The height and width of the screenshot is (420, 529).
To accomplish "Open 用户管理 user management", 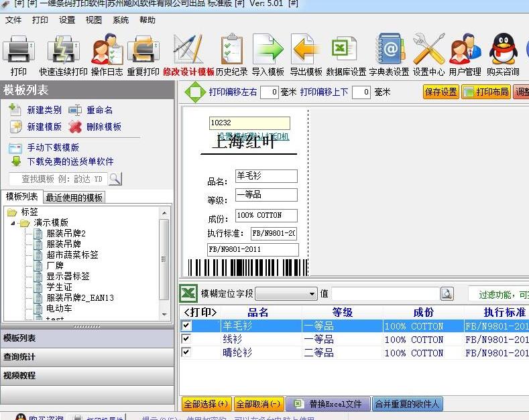I will pos(465,49).
